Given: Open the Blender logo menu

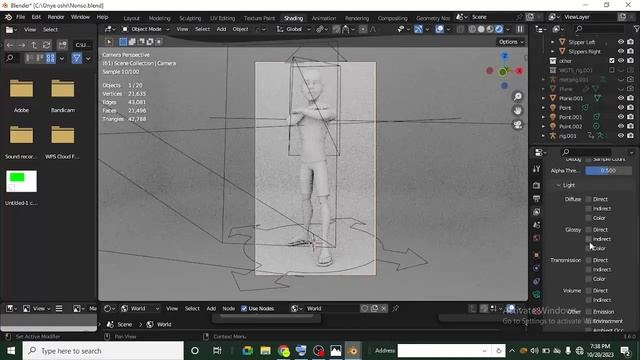Looking at the screenshot, I should pos(8,17).
